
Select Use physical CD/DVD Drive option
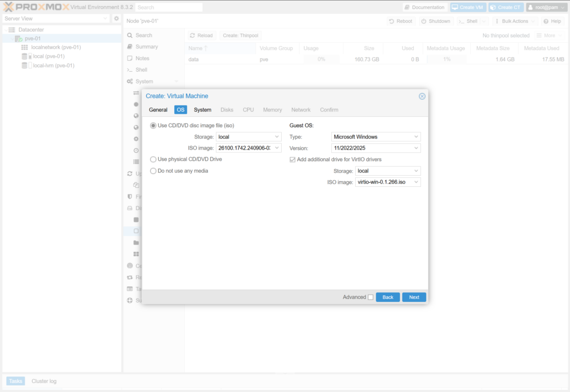coord(153,160)
